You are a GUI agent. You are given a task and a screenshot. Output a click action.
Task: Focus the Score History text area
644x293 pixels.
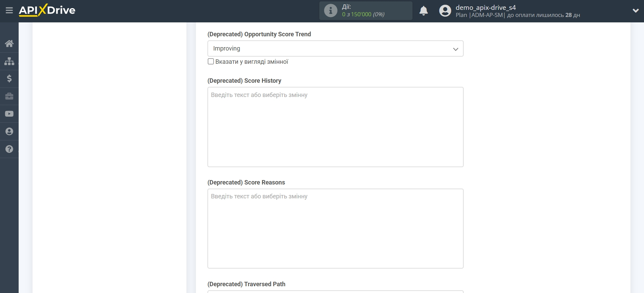coord(335,127)
